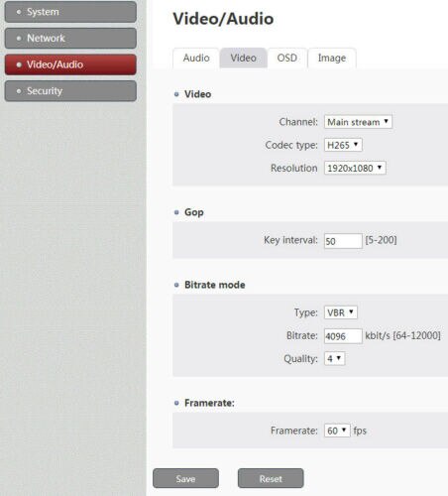This screenshot has width=448, height=496.
Task: Select the Video/Audio sidebar item
Action: [x=70, y=64]
